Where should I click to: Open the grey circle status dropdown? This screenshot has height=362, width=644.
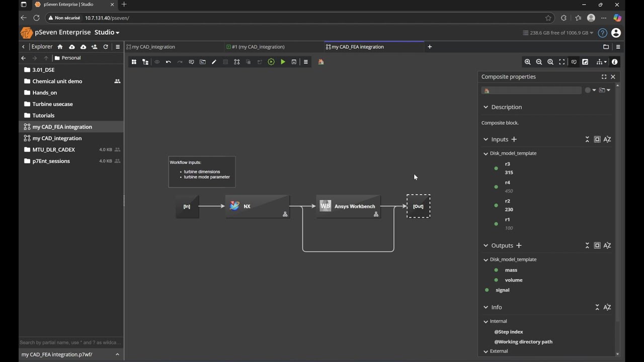click(590, 90)
